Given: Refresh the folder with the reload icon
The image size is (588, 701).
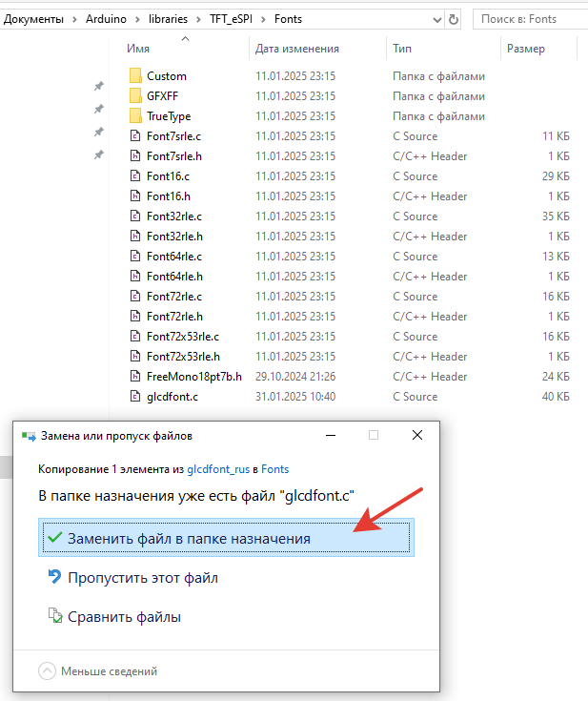Looking at the screenshot, I should pos(454,19).
